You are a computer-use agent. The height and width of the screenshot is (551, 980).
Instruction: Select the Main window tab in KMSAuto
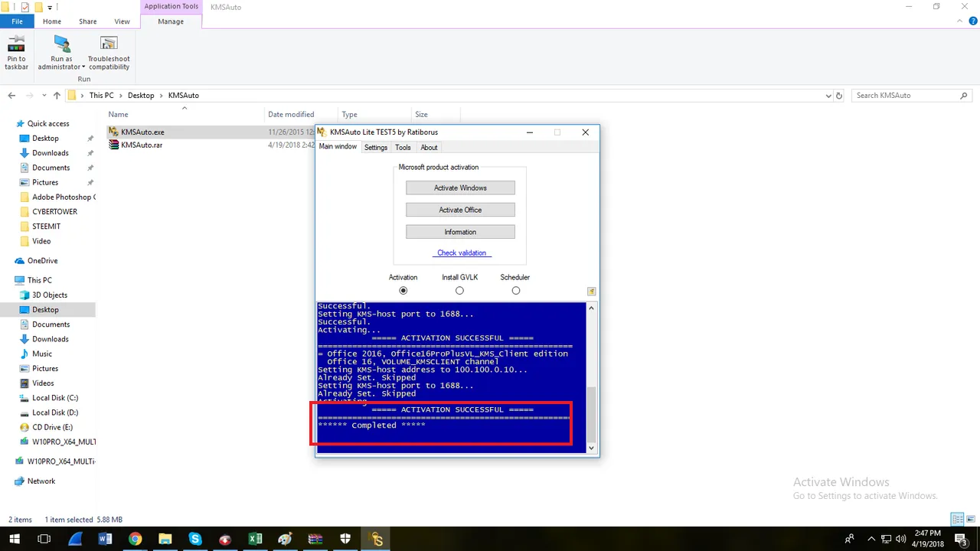pos(338,147)
